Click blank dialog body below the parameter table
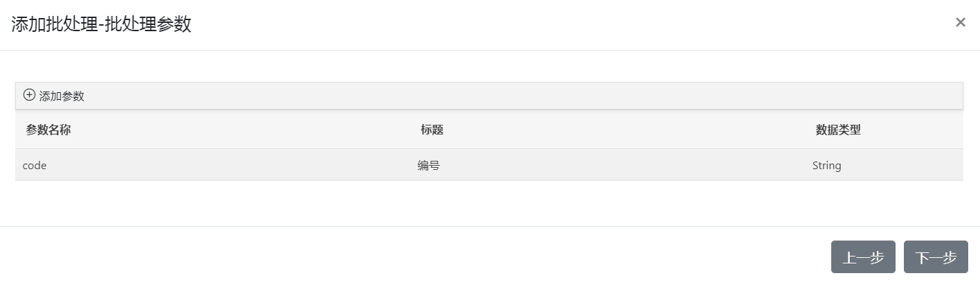The height and width of the screenshot is (287, 980). pos(484,203)
